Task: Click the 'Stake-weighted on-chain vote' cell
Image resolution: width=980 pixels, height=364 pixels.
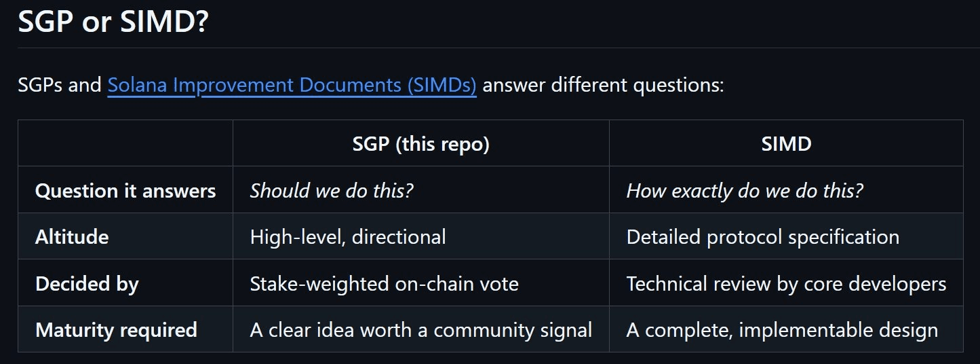Action: tap(420, 283)
